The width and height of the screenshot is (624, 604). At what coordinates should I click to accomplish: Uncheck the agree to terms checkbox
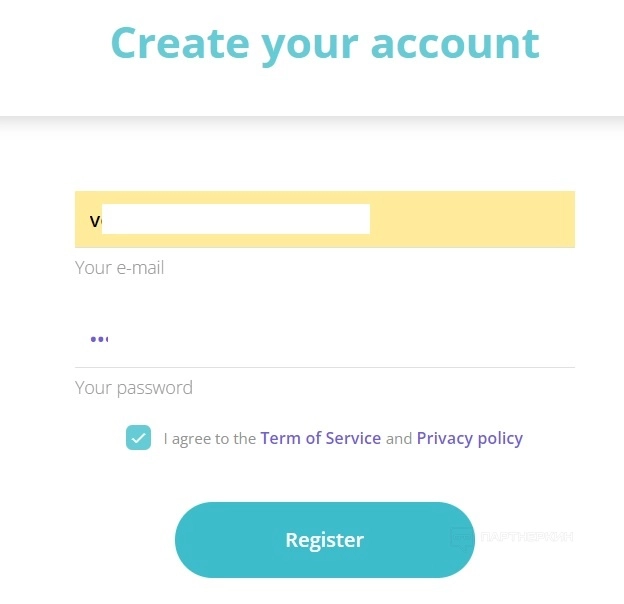click(x=139, y=438)
